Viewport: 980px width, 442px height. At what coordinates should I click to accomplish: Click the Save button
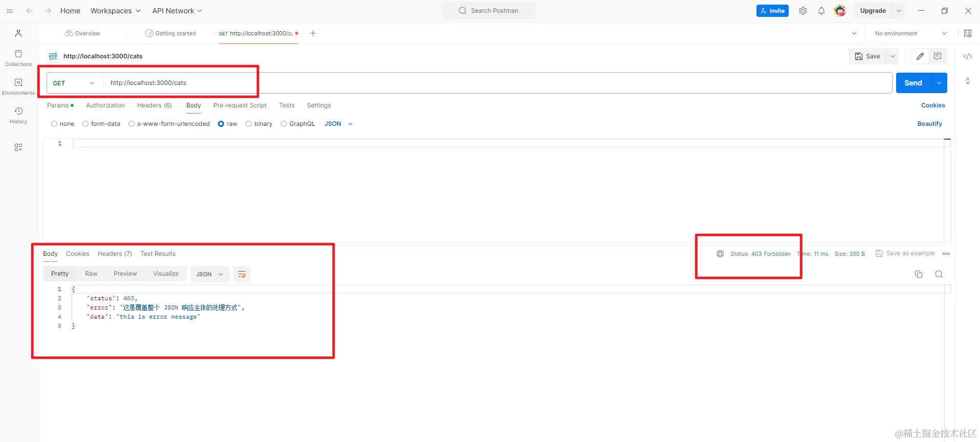pos(868,56)
